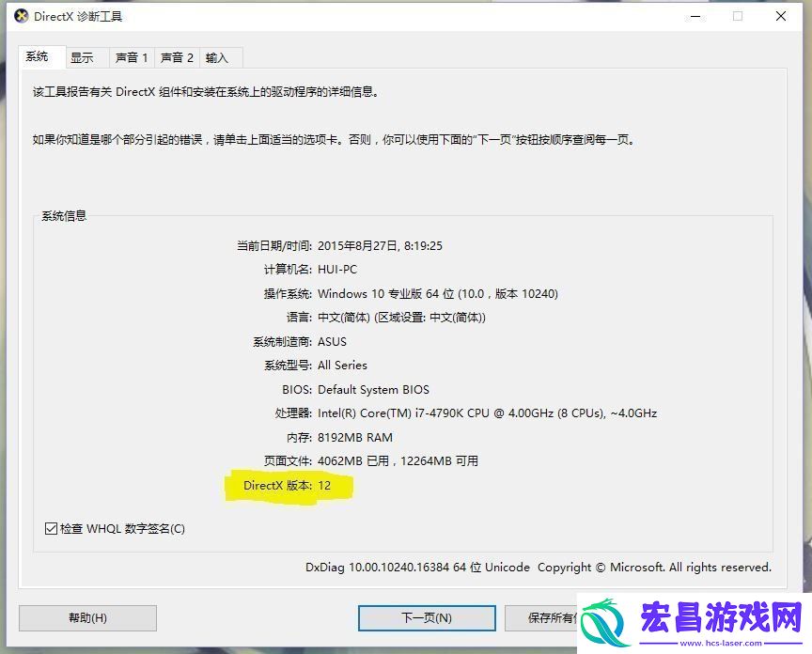Minimize the DirectX 诊断工具 window

coord(695,17)
